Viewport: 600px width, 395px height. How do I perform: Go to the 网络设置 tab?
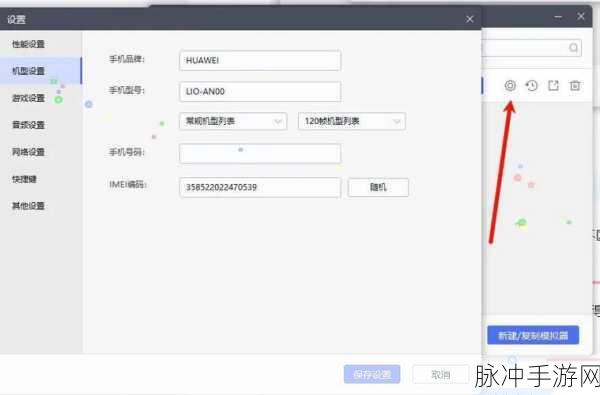click(28, 152)
